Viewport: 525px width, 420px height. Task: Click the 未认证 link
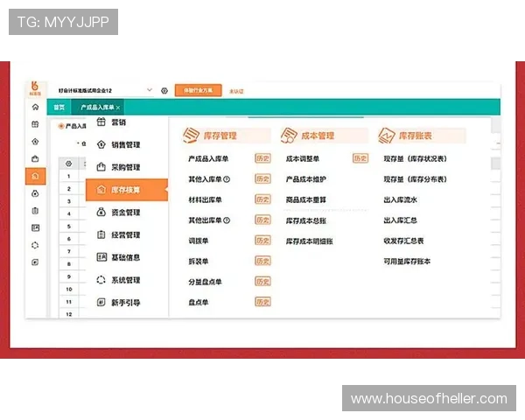click(236, 91)
